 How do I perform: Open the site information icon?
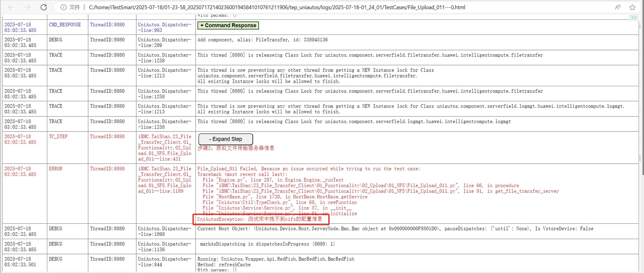63,7
